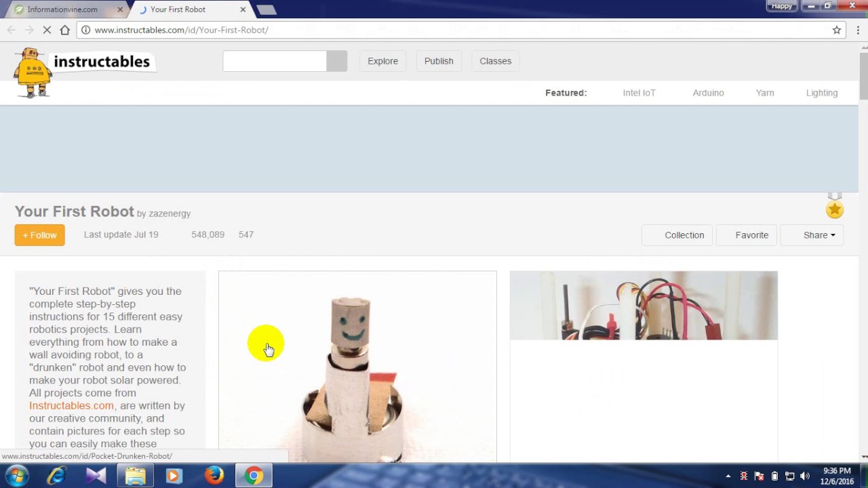Image resolution: width=868 pixels, height=488 pixels.
Task: Open volume control in system tray
Action: 805,476
